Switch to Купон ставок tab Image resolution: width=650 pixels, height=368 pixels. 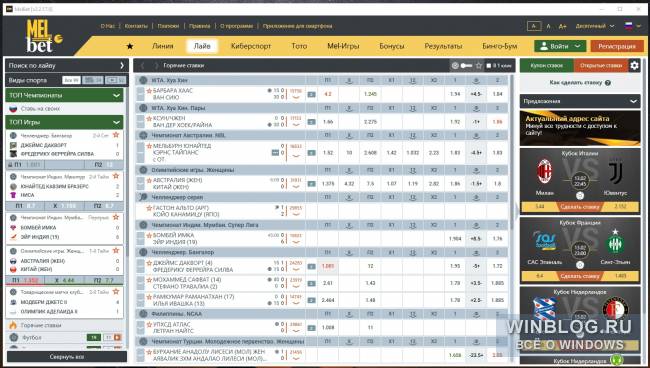tap(547, 65)
